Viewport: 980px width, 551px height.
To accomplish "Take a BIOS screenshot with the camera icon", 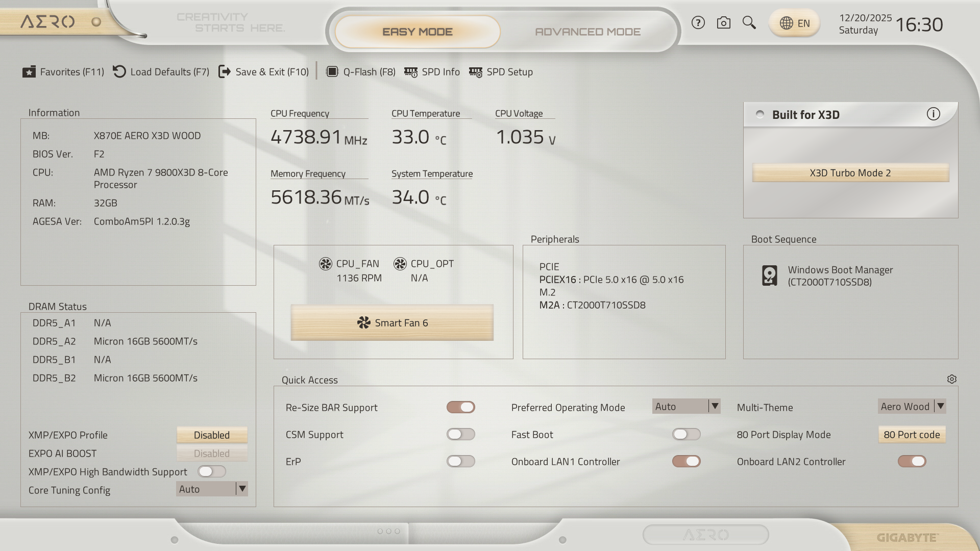I will tap(723, 22).
